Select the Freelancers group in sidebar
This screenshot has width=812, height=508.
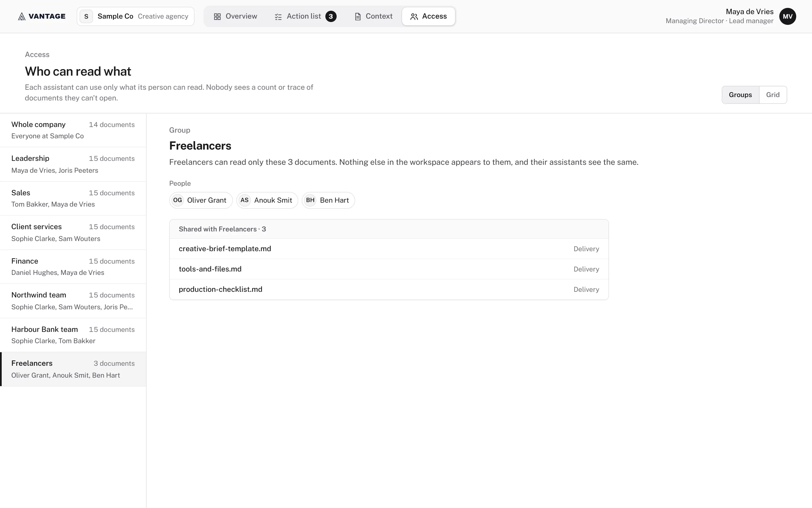click(x=73, y=369)
